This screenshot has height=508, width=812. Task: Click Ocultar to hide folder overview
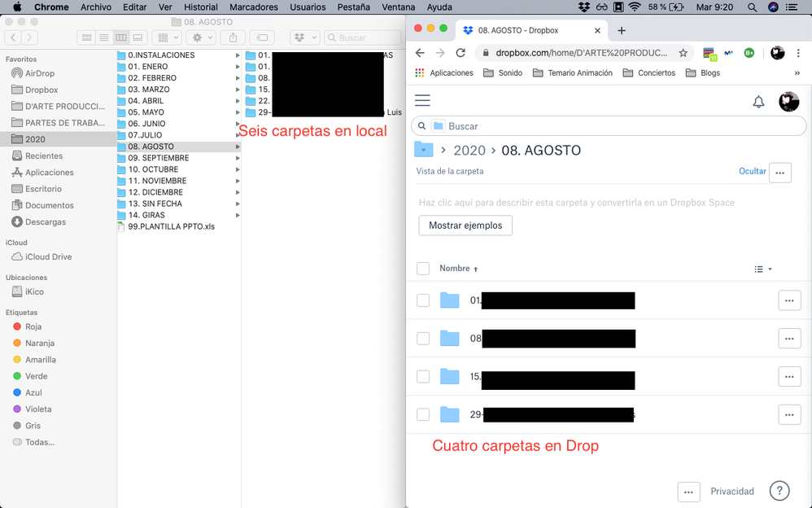(x=753, y=171)
